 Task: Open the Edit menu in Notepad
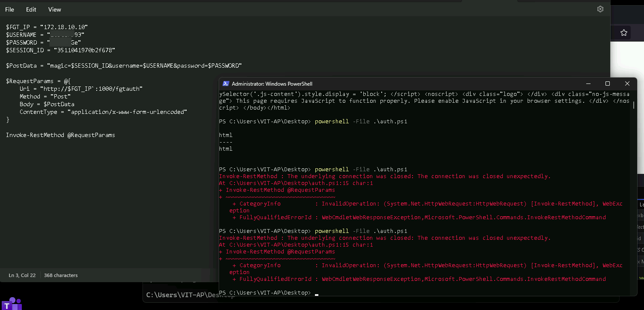[x=31, y=9]
